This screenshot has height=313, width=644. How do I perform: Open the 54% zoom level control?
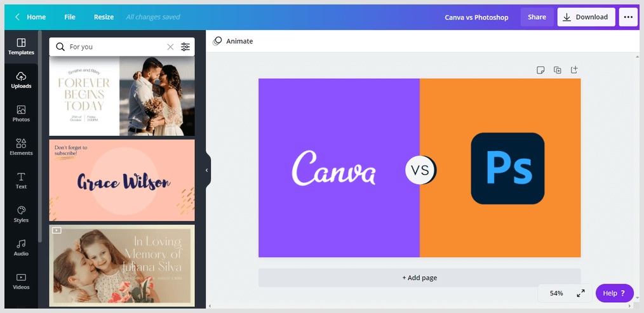(556, 293)
